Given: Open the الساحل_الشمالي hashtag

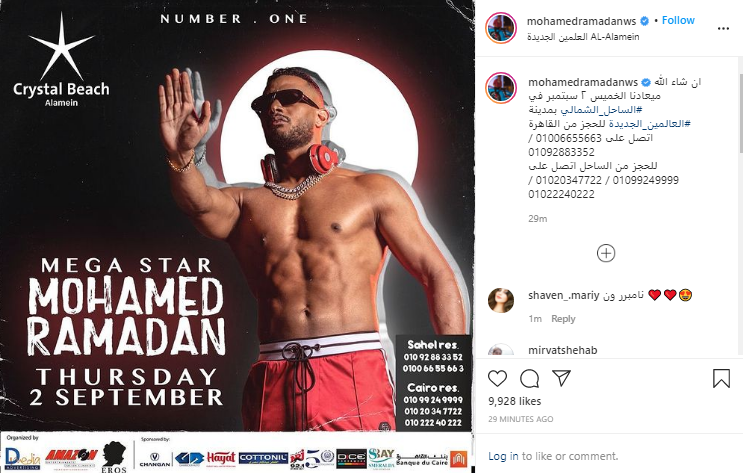Looking at the screenshot, I should (601, 109).
